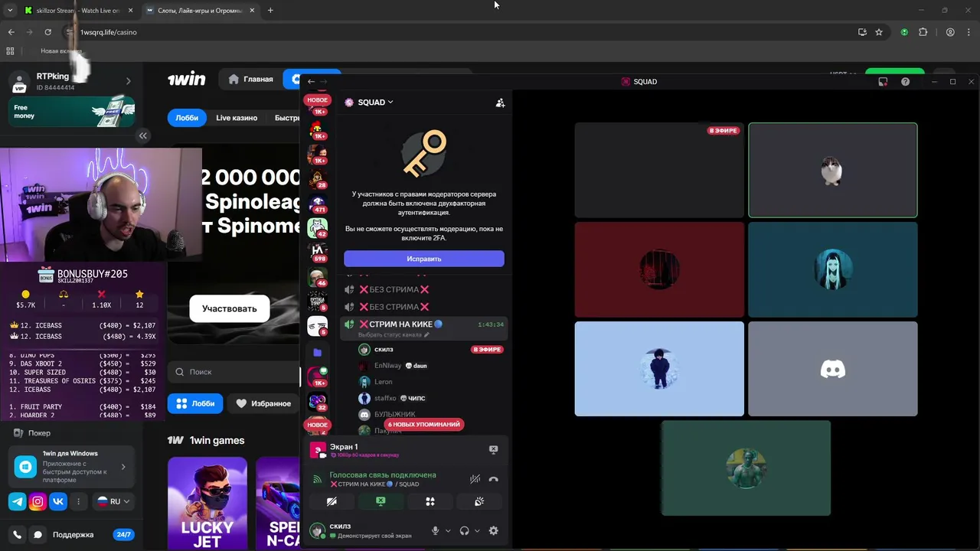Open browser tab search dropdown
This screenshot has height=551, width=980.
10,11
